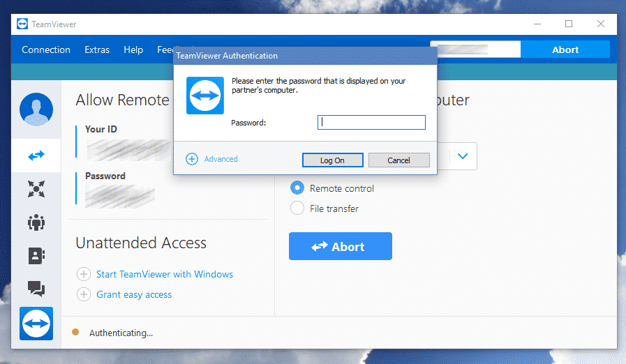This screenshot has width=626, height=364.
Task: Select the File transfer radio option
Action: [297, 208]
